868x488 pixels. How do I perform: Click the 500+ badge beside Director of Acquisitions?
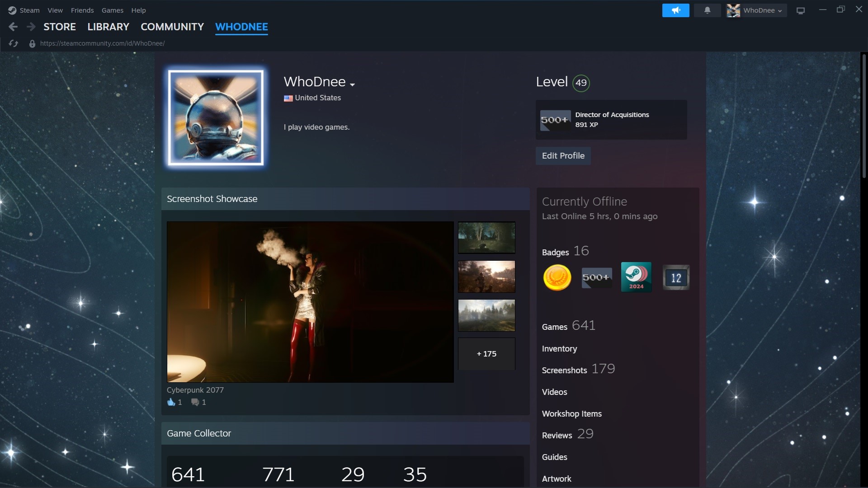pyautogui.click(x=555, y=120)
